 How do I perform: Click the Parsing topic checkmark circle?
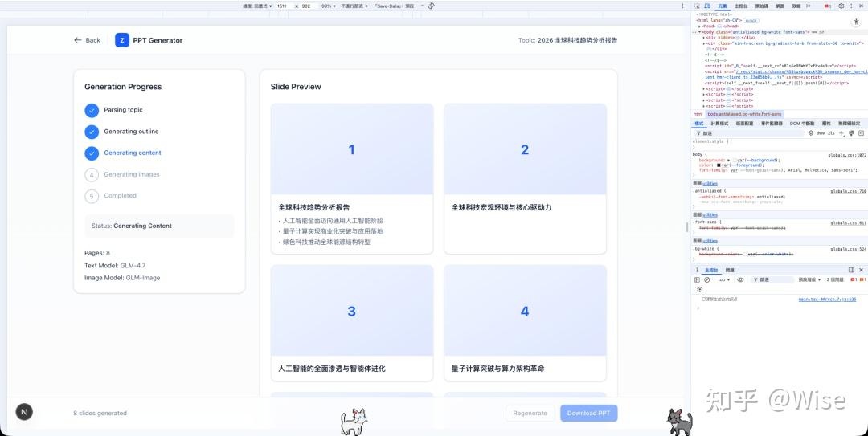(92, 110)
